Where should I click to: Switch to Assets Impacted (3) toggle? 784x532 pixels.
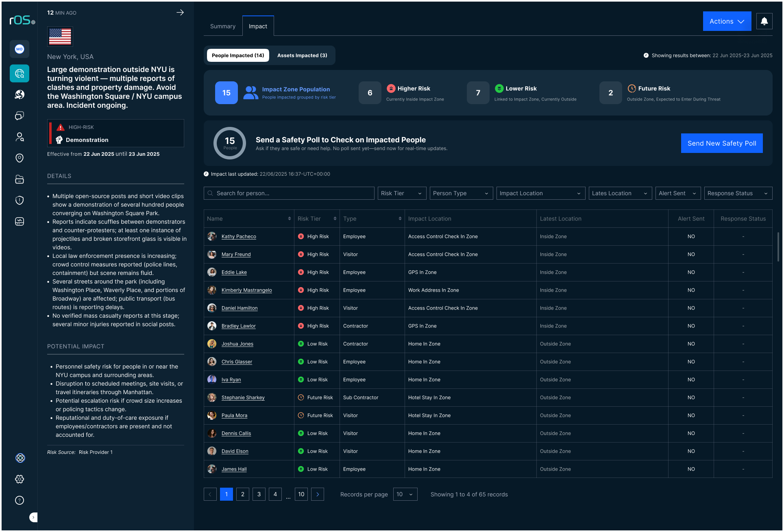(x=302, y=55)
